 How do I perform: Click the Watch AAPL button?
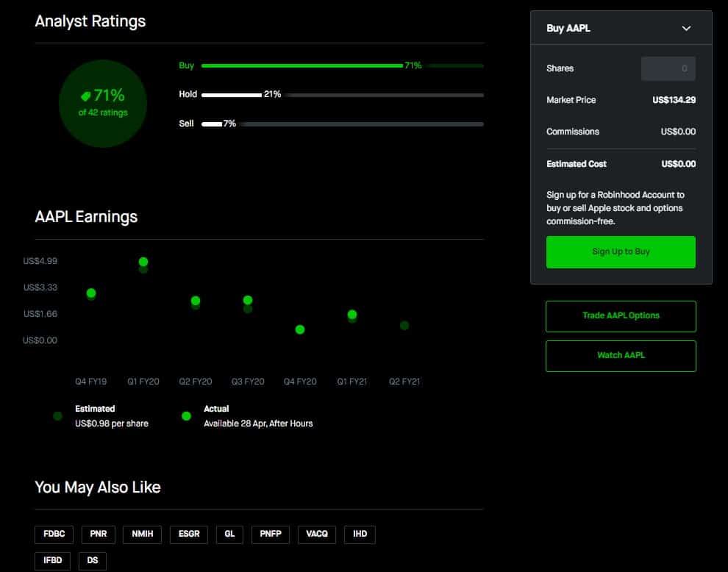(621, 356)
